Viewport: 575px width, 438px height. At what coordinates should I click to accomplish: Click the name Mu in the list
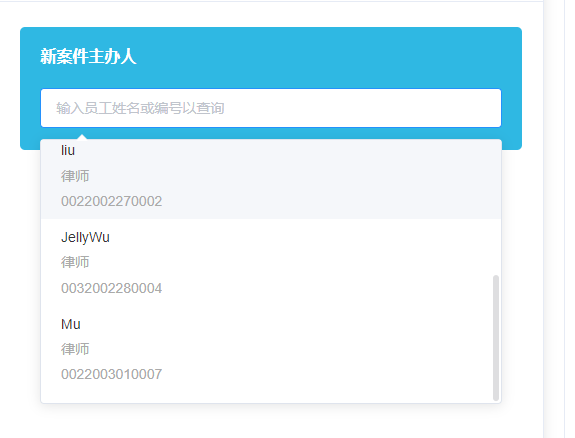pos(71,324)
